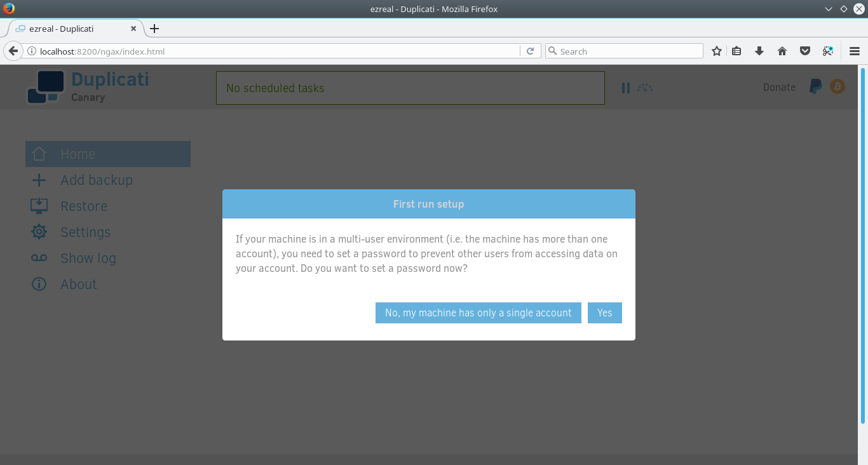
Task: Open the Home menu item
Action: coord(108,154)
